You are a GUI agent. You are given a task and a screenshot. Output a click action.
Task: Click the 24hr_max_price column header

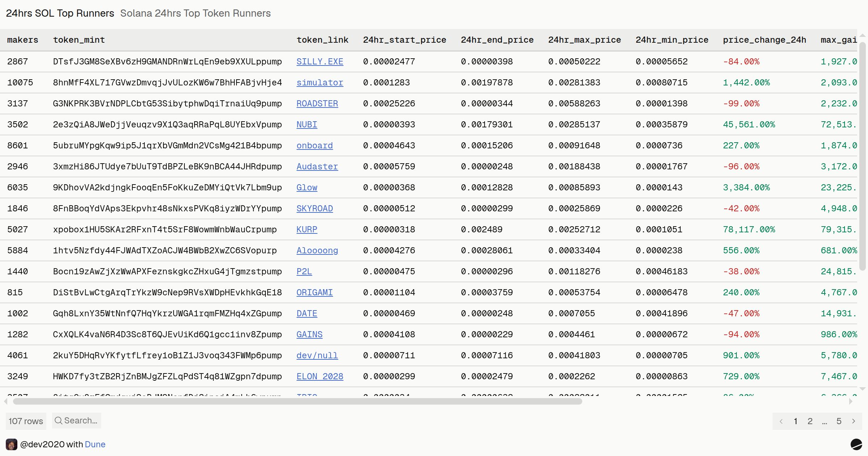584,40
